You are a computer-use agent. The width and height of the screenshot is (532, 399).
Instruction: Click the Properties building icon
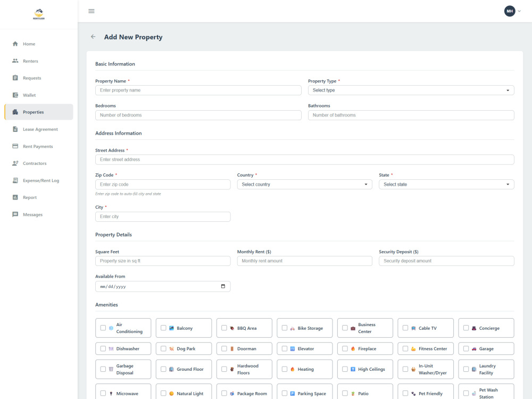(x=15, y=112)
